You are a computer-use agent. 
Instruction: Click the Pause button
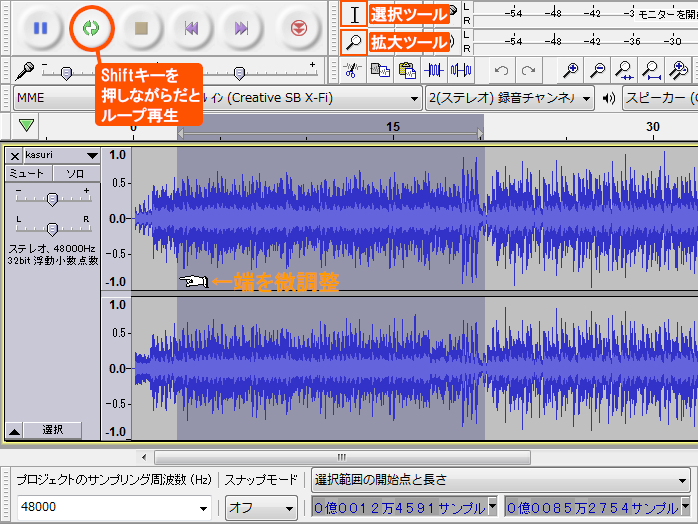[40, 28]
